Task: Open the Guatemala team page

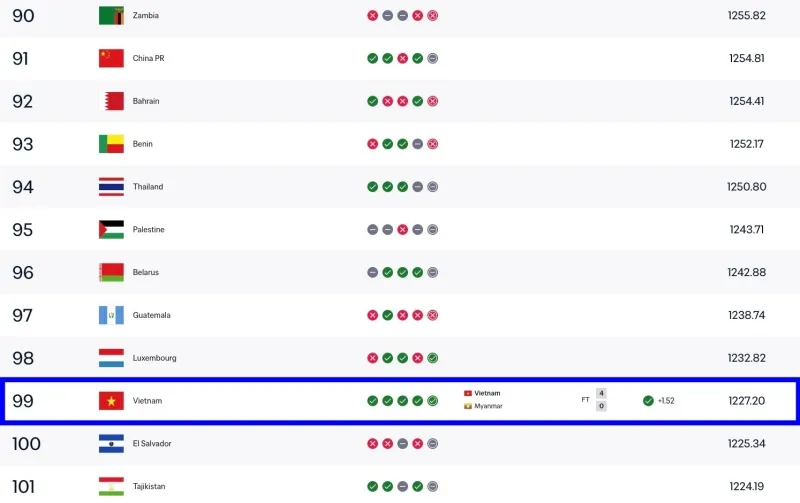Action: point(152,315)
